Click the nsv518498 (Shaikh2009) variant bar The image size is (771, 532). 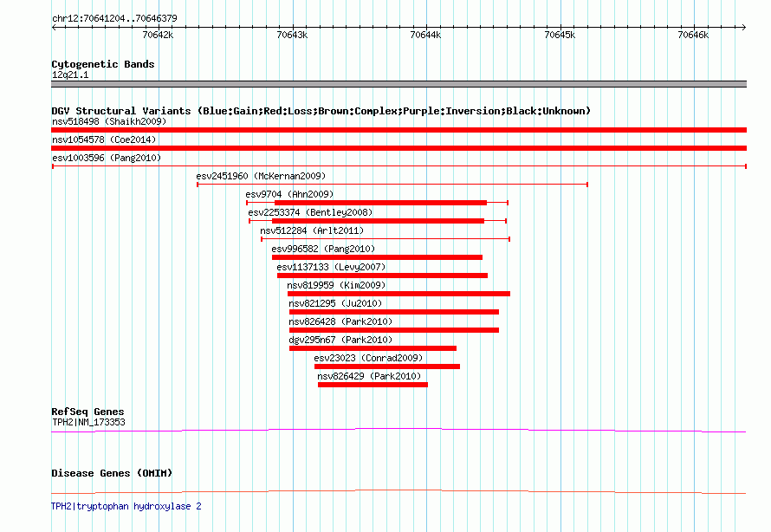point(398,130)
